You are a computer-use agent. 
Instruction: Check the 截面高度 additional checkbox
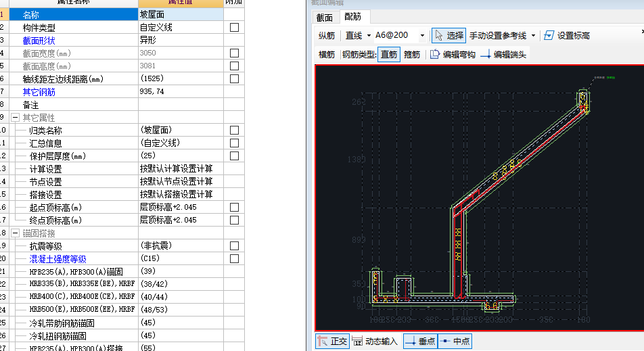coord(235,66)
